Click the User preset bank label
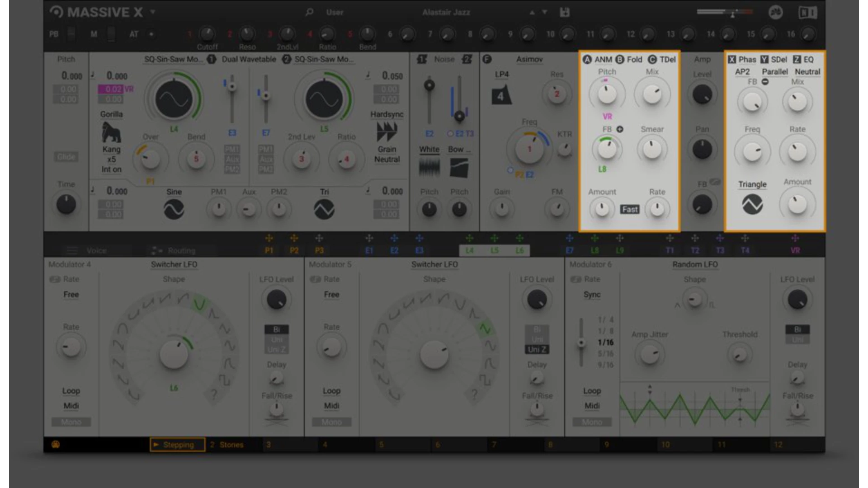Image resolution: width=868 pixels, height=488 pixels. click(335, 12)
